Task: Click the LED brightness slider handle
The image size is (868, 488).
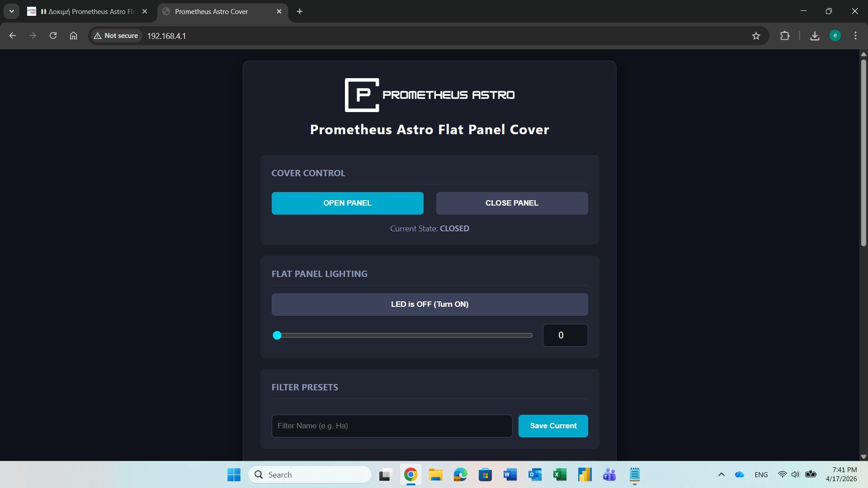Action: click(x=277, y=335)
